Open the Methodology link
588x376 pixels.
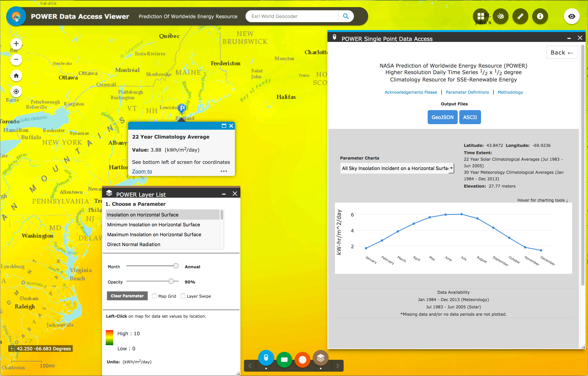point(510,92)
